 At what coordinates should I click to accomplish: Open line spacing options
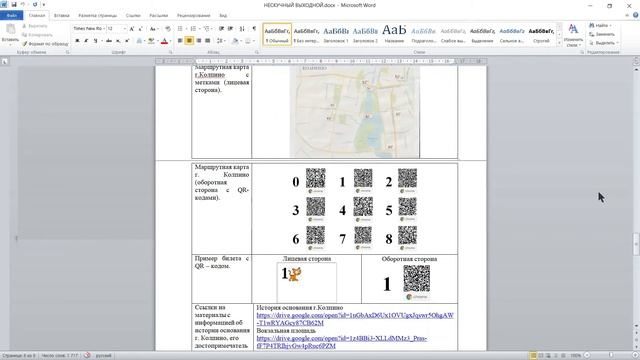coord(220,41)
